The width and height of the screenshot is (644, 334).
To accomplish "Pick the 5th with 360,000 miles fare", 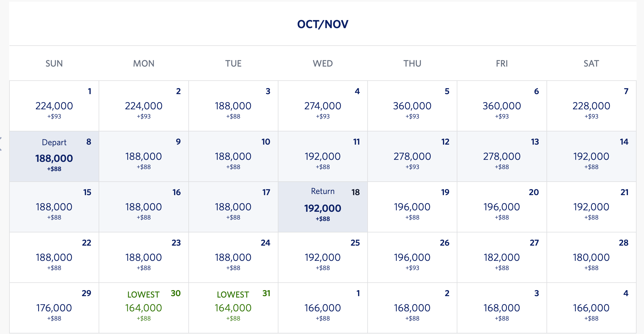I will tap(412, 106).
